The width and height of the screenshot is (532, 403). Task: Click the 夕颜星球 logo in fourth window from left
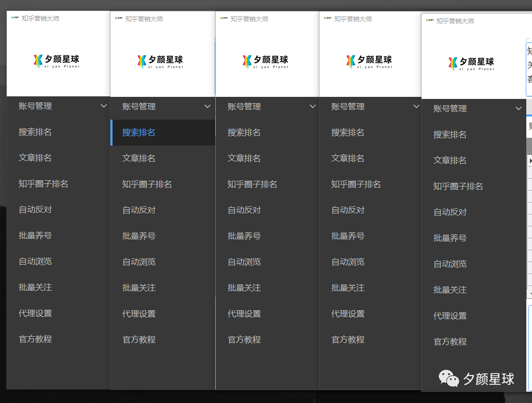[369, 62]
